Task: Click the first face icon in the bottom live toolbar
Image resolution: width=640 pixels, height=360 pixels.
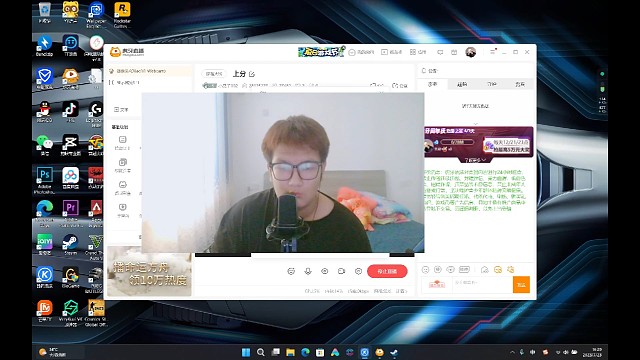Action: point(291,271)
